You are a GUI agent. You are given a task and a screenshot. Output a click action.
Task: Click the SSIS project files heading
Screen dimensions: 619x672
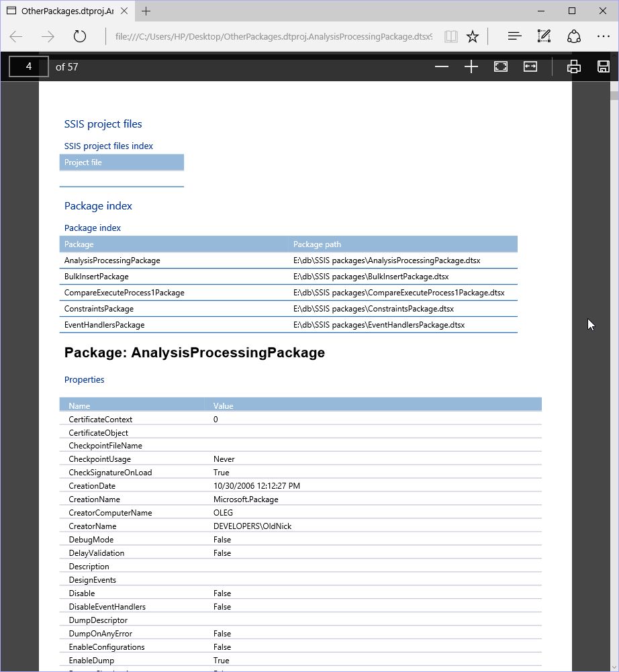click(x=103, y=124)
